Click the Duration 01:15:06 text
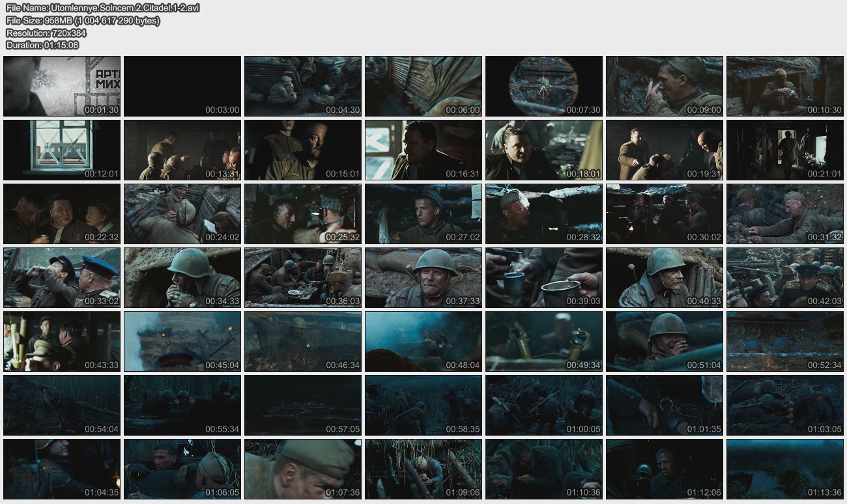This screenshot has width=847, height=504. click(x=42, y=45)
